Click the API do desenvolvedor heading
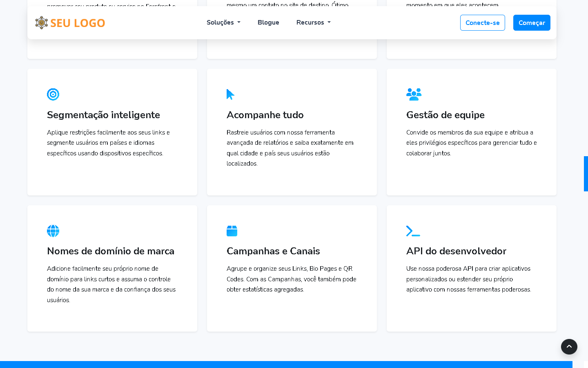The width and height of the screenshot is (588, 368). click(456, 251)
